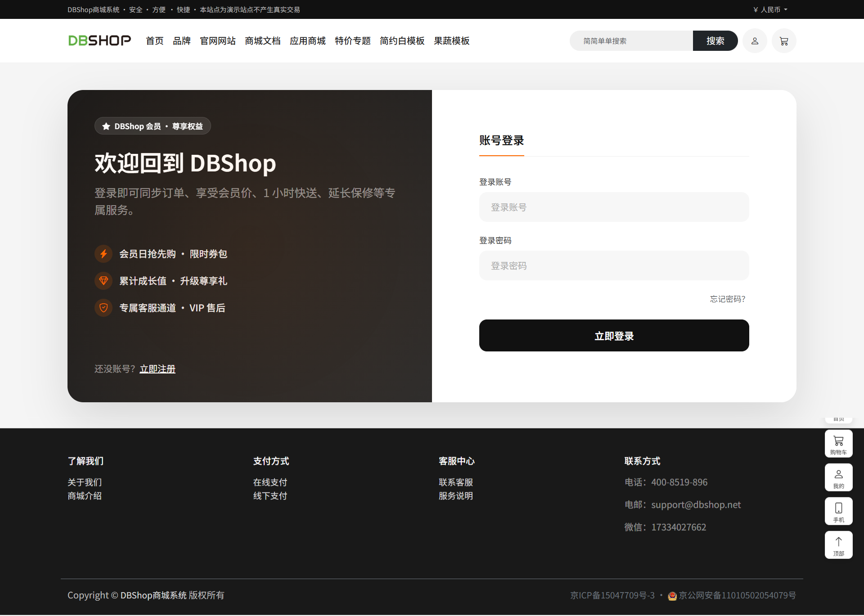Click the 搜索 search button

[715, 41]
